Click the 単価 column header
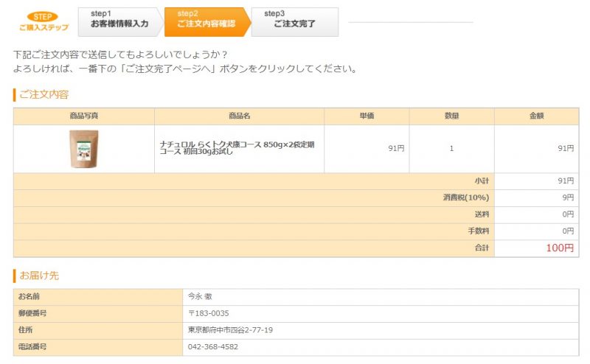The width and height of the screenshot is (590, 364). 367,116
